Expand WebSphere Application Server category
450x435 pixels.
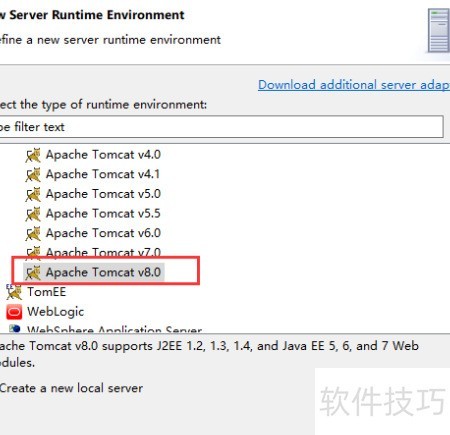tap(114, 329)
